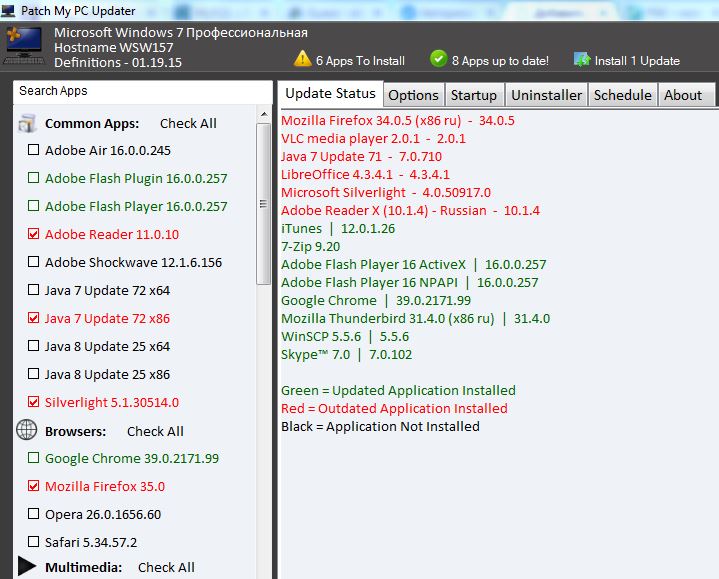Click the app list scroll-up arrow
Viewport: 719px width, 579px height.
pyautogui.click(x=264, y=114)
